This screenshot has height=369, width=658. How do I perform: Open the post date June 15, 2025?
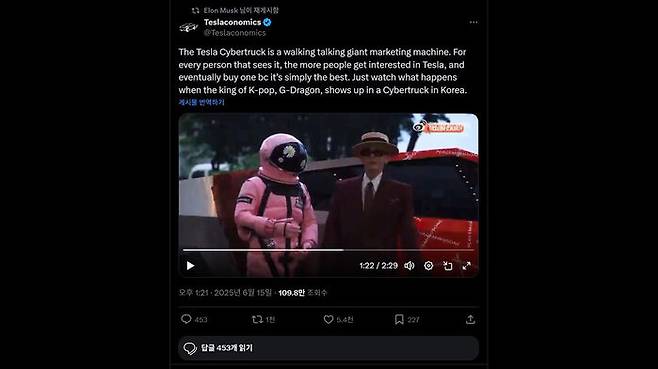[225, 293]
